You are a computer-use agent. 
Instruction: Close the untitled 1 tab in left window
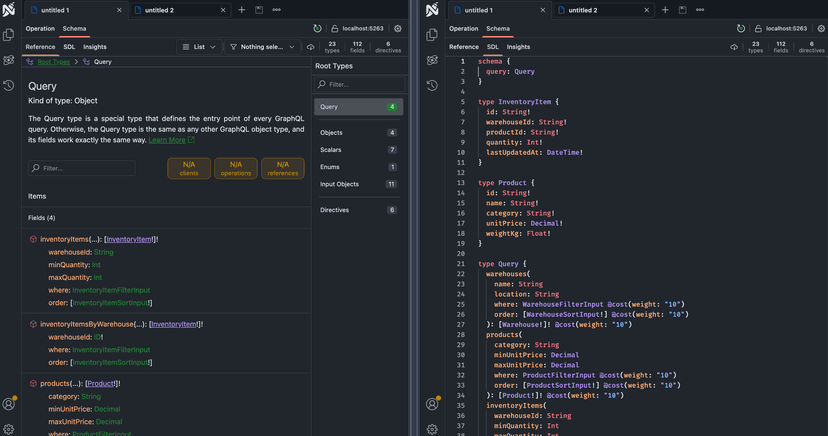(x=120, y=10)
